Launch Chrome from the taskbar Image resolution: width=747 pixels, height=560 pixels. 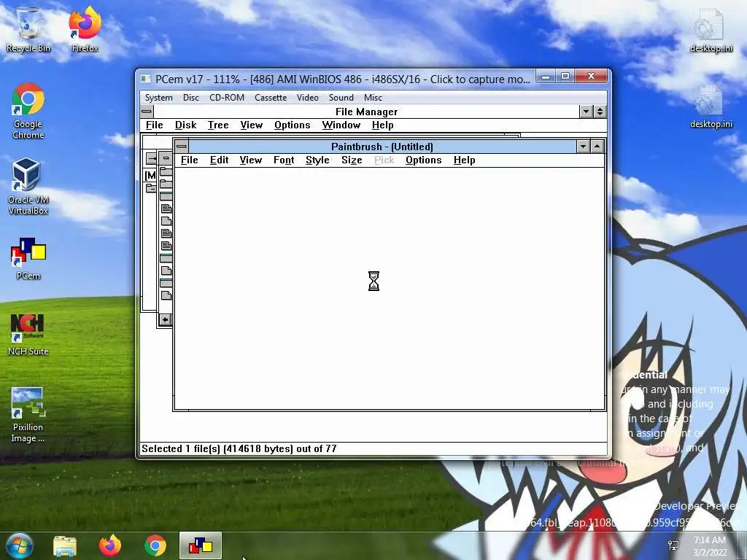[x=155, y=545]
